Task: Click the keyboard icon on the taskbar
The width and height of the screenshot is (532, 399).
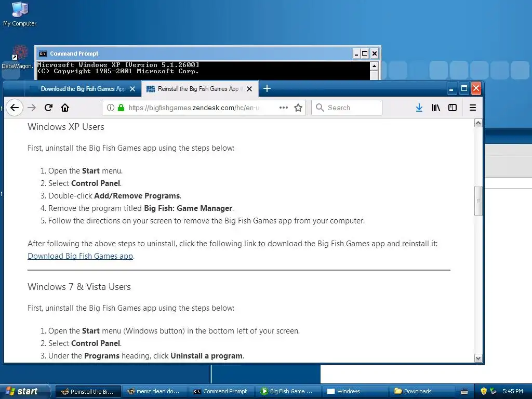Action: coord(465,392)
